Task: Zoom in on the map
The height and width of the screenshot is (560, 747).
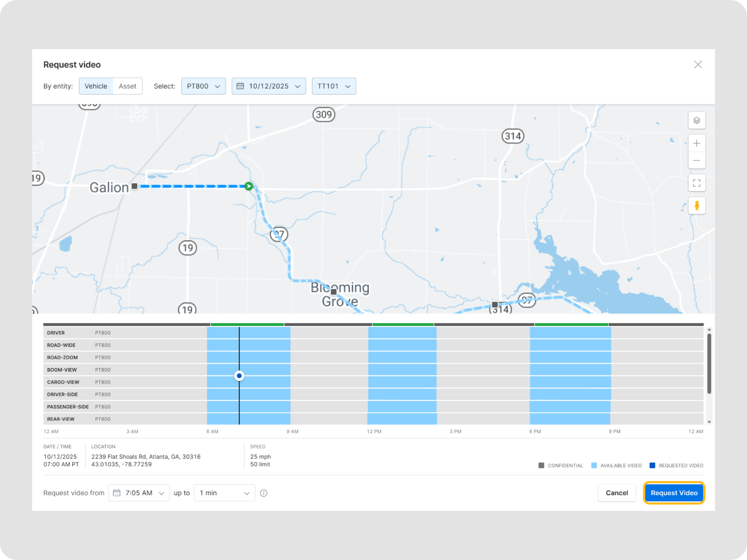Action: pos(697,143)
